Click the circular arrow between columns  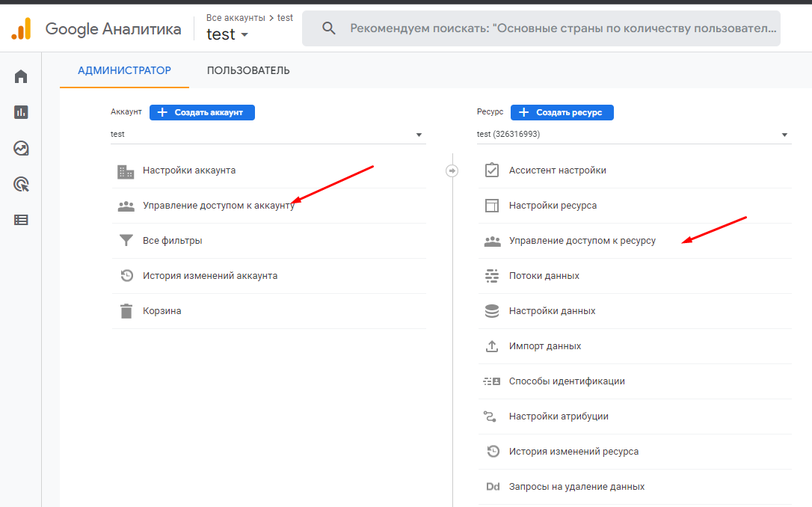point(452,170)
